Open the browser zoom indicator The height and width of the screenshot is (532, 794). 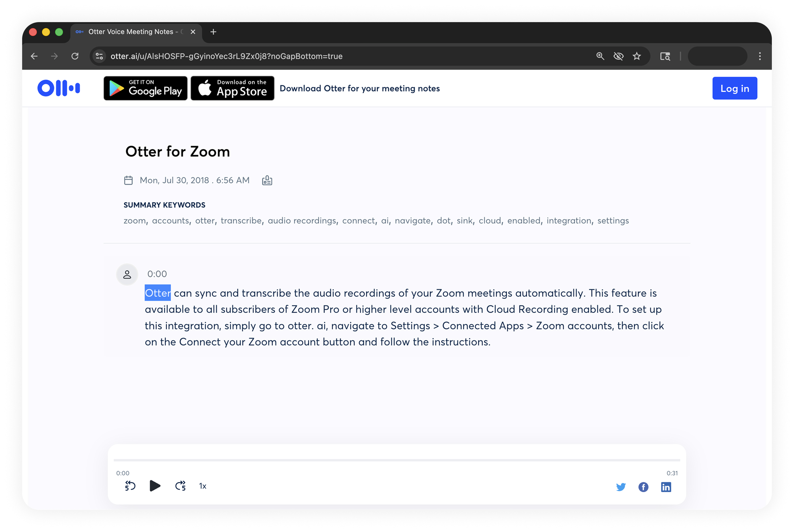[x=600, y=56]
